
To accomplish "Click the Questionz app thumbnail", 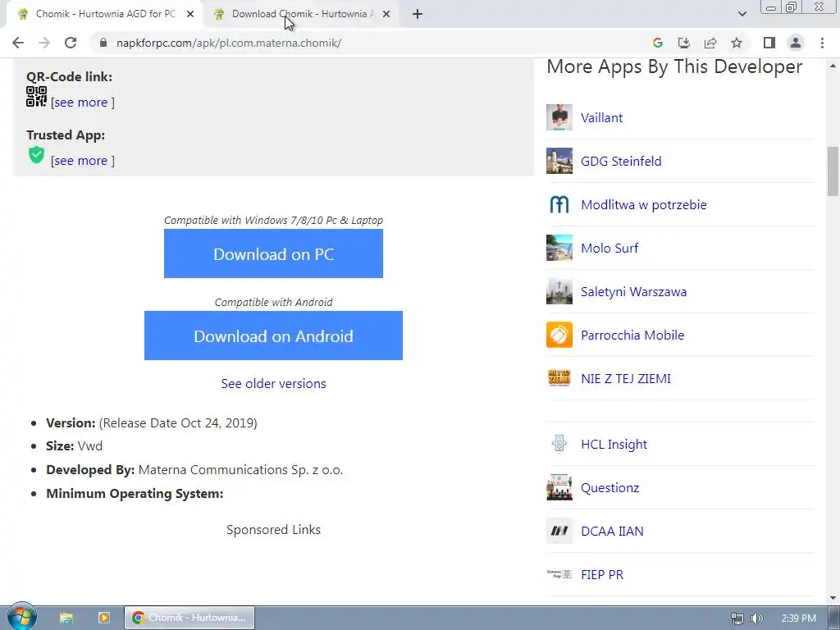I will tap(559, 487).
